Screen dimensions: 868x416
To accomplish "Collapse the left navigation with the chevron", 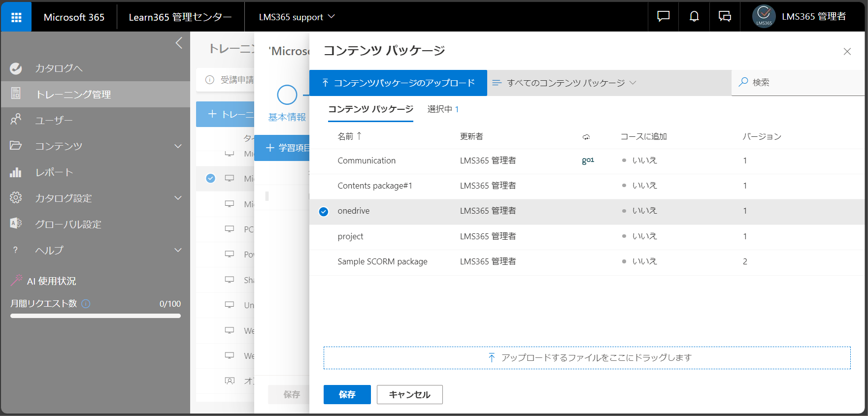I will coord(179,43).
